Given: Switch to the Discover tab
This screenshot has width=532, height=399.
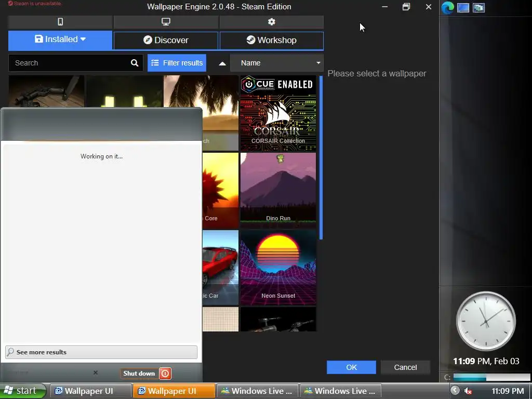Looking at the screenshot, I should click(x=166, y=41).
